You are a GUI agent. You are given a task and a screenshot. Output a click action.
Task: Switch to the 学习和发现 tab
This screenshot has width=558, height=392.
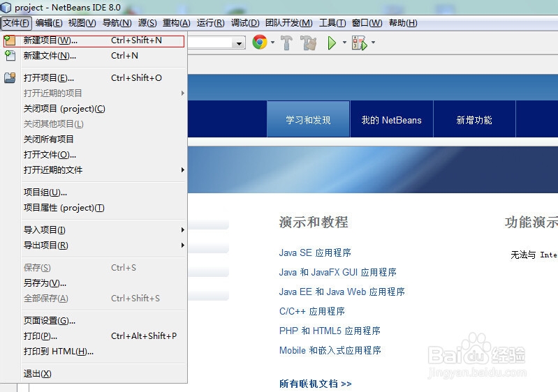[308, 119]
